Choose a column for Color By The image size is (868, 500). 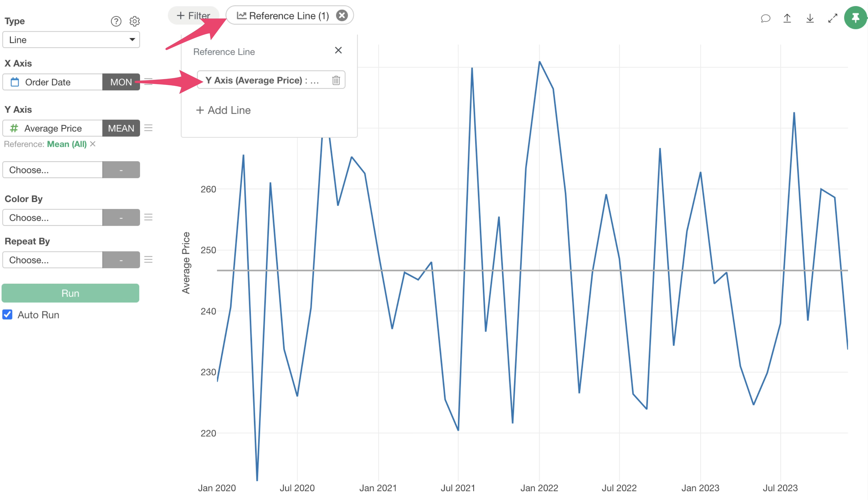coord(53,217)
